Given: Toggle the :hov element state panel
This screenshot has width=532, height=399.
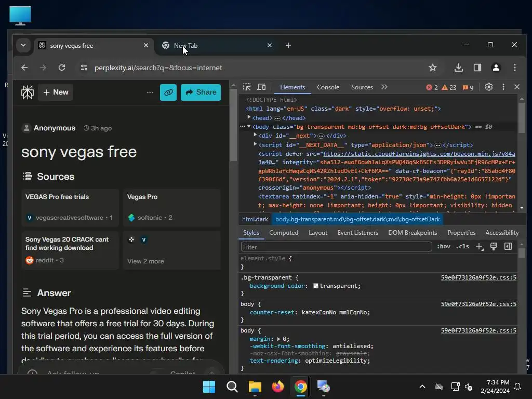Looking at the screenshot, I should pyautogui.click(x=444, y=247).
